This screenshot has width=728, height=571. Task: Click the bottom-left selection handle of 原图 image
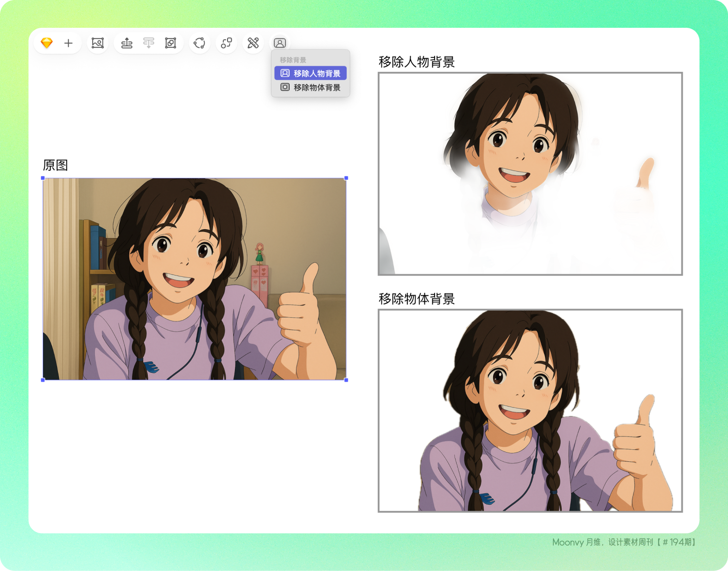click(43, 380)
